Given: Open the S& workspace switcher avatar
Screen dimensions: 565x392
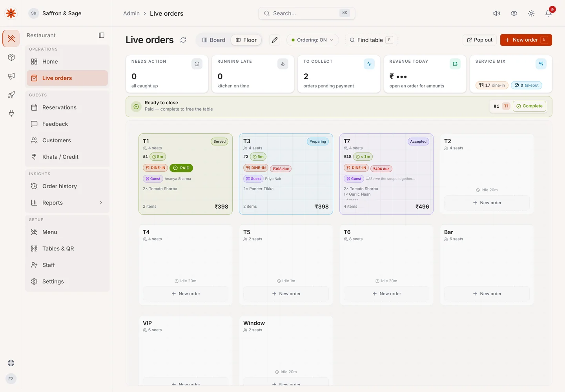Looking at the screenshot, I should pyautogui.click(x=34, y=13).
